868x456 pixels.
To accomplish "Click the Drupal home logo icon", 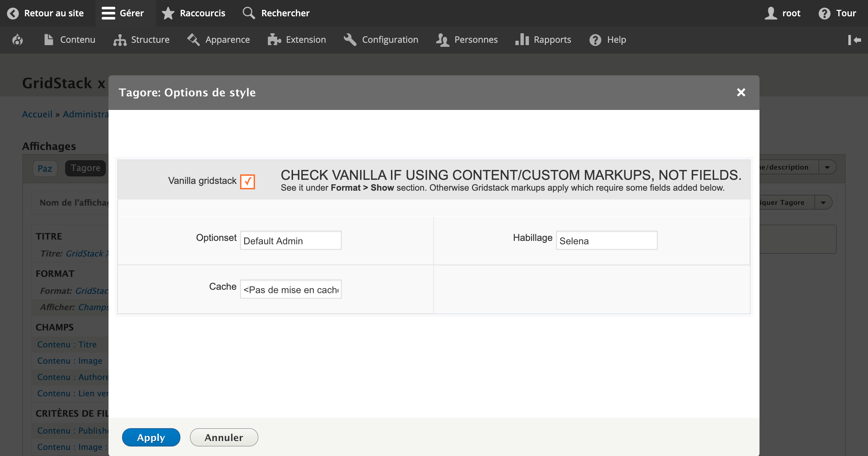I will tap(17, 40).
